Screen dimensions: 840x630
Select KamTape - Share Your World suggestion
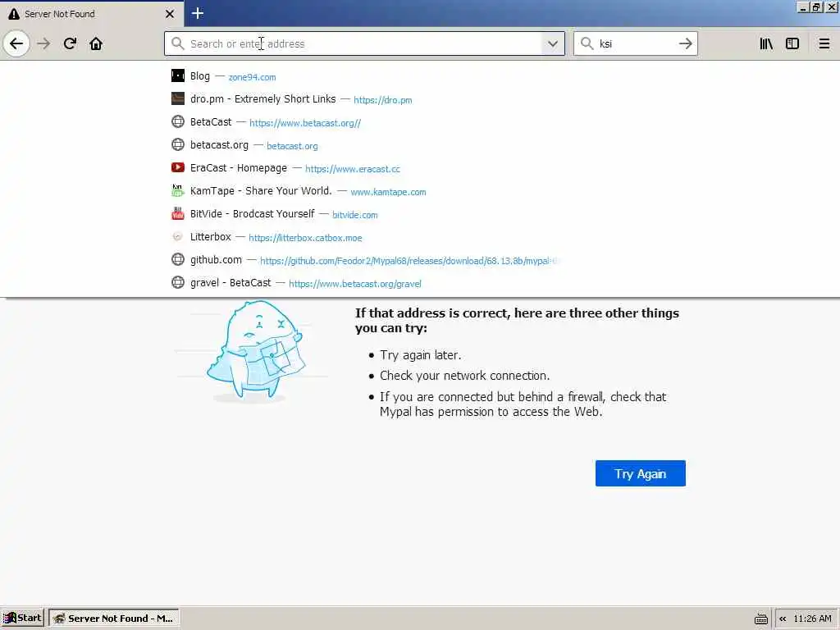420,191
